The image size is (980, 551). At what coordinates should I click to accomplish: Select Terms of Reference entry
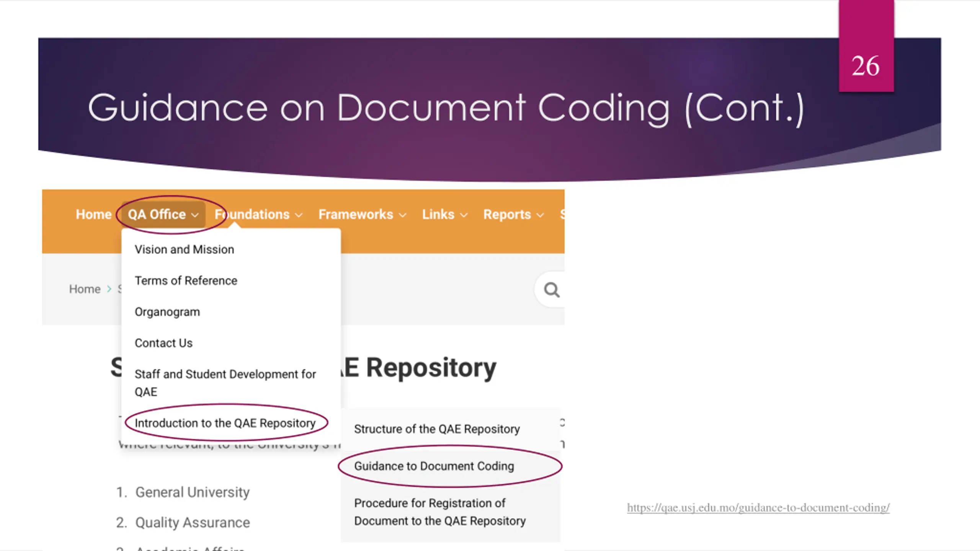186,280
